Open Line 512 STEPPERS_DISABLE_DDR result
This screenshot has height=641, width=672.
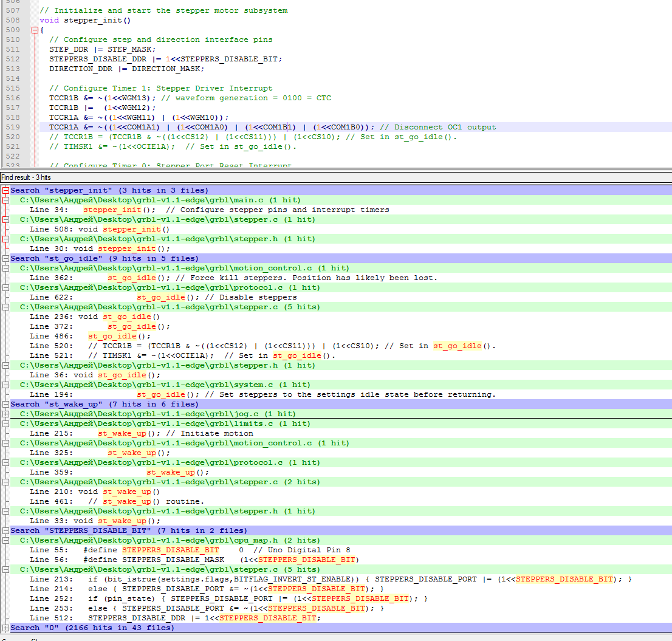tap(175, 618)
